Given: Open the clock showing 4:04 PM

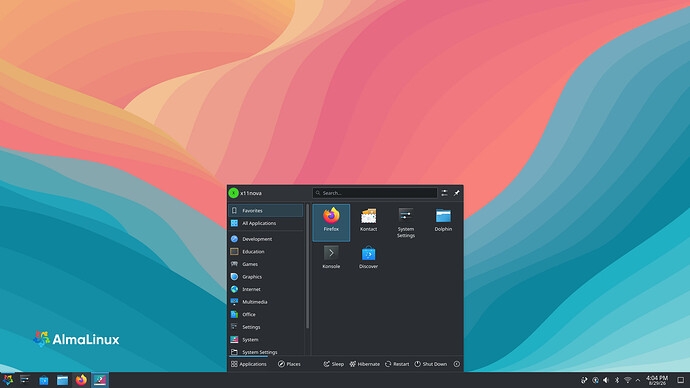Looking at the screenshot, I should [657, 380].
